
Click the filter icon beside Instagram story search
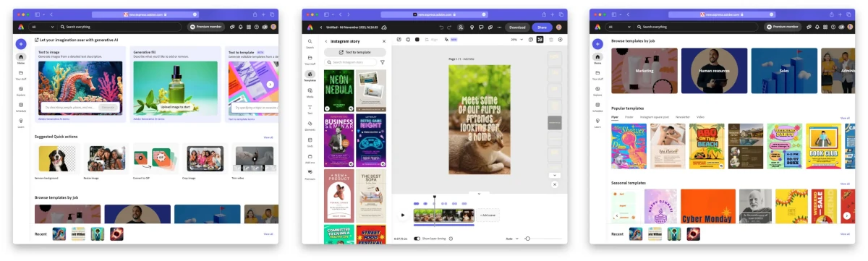tap(383, 62)
